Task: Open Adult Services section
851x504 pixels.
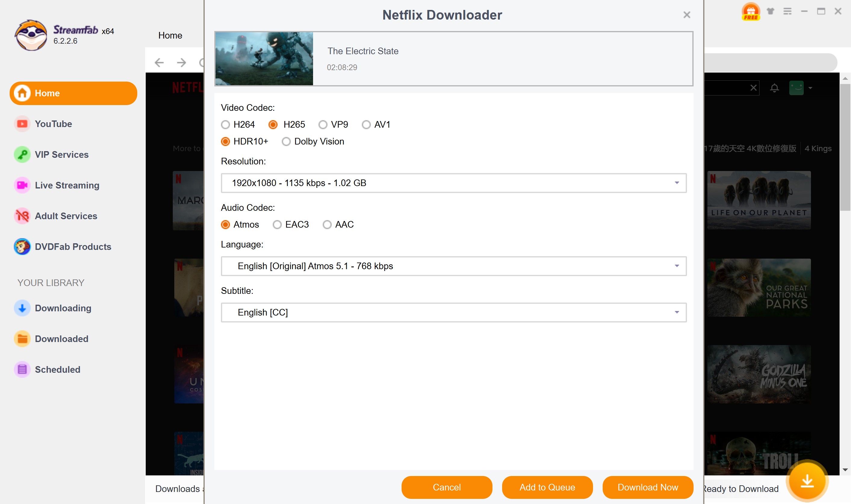Action: pos(66,216)
